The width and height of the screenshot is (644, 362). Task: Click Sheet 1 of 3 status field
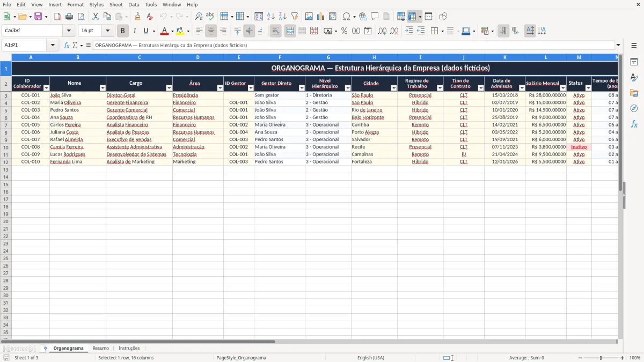point(26,358)
